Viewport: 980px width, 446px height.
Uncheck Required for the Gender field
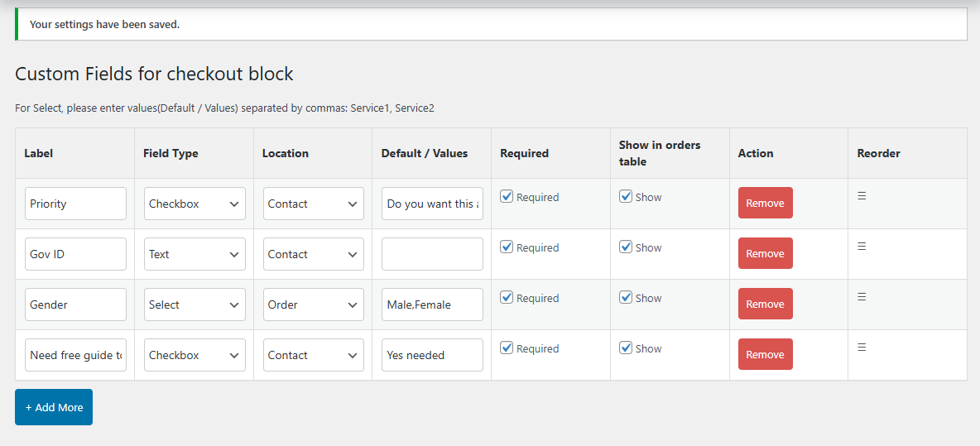click(507, 298)
